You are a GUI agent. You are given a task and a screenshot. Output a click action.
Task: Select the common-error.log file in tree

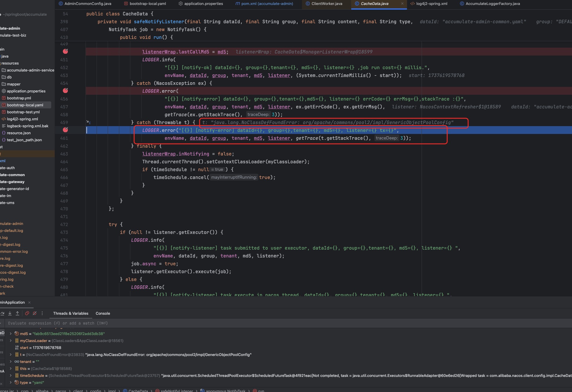14,251
